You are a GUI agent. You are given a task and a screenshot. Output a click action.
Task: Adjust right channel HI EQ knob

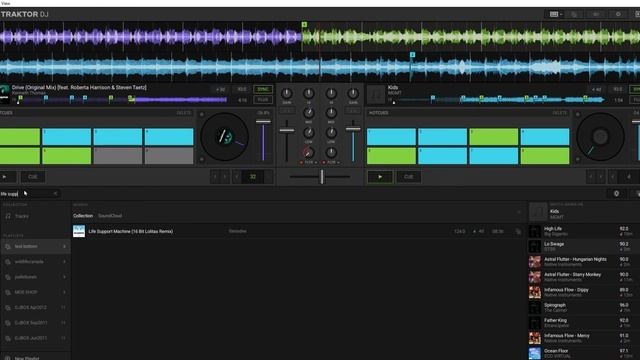coord(331,94)
